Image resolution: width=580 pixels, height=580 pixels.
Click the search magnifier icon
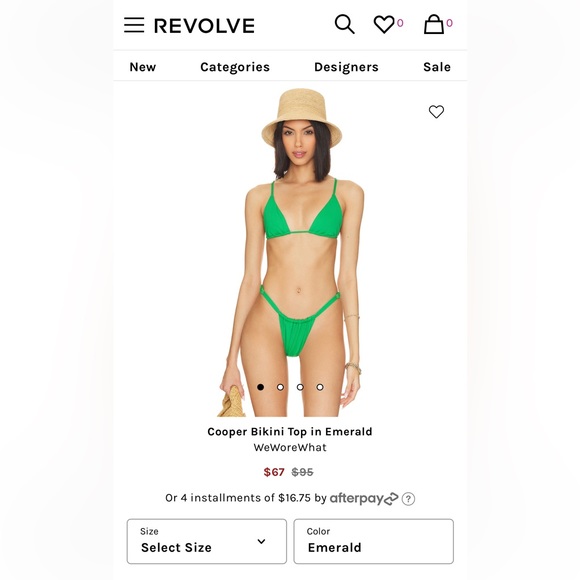344,24
